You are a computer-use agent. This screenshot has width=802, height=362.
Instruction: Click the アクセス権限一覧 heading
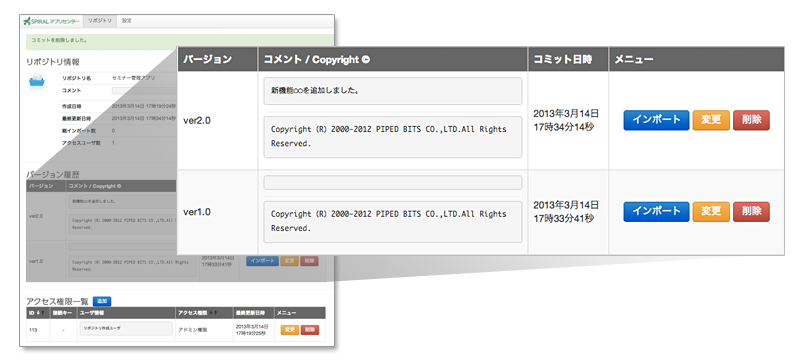pos(58,302)
